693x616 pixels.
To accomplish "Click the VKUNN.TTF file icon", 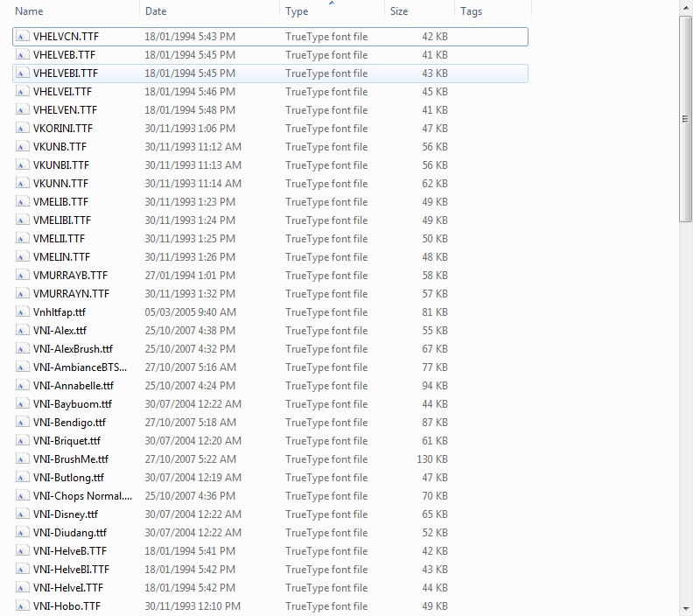I will 21,184.
